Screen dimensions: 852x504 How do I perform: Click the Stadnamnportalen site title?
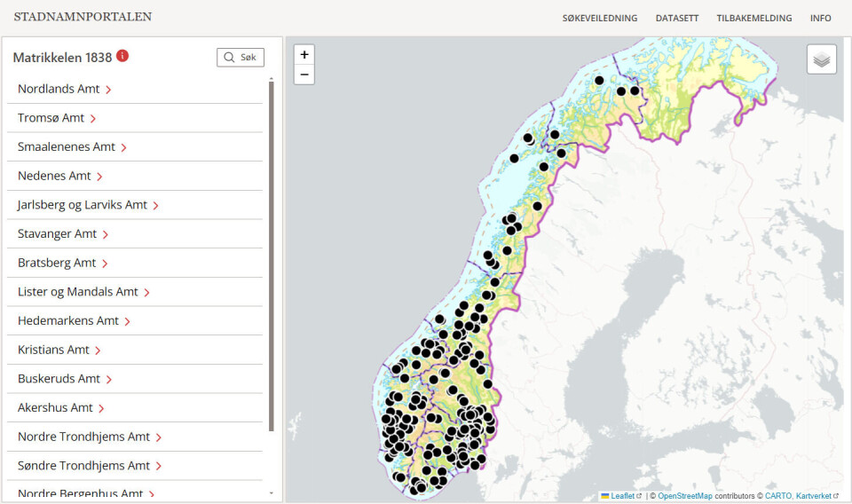click(83, 17)
